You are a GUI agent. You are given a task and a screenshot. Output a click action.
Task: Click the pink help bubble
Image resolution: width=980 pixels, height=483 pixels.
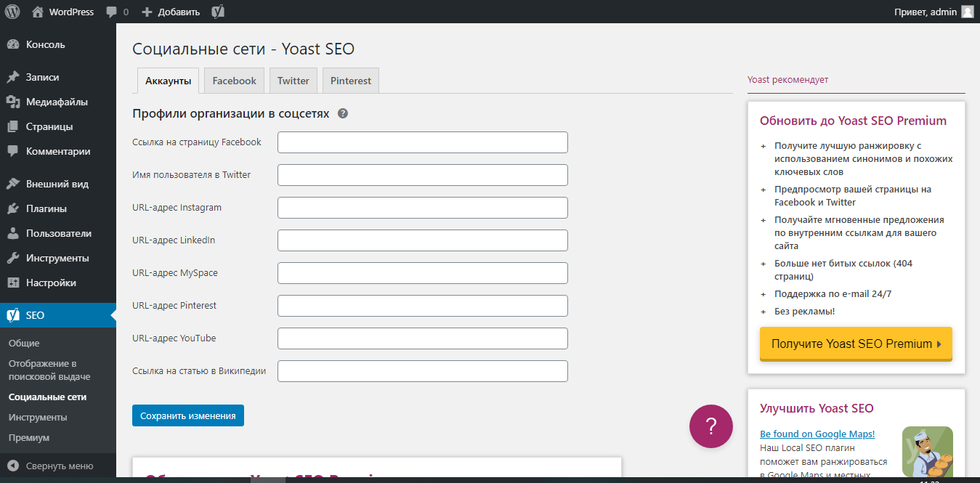[x=710, y=426]
